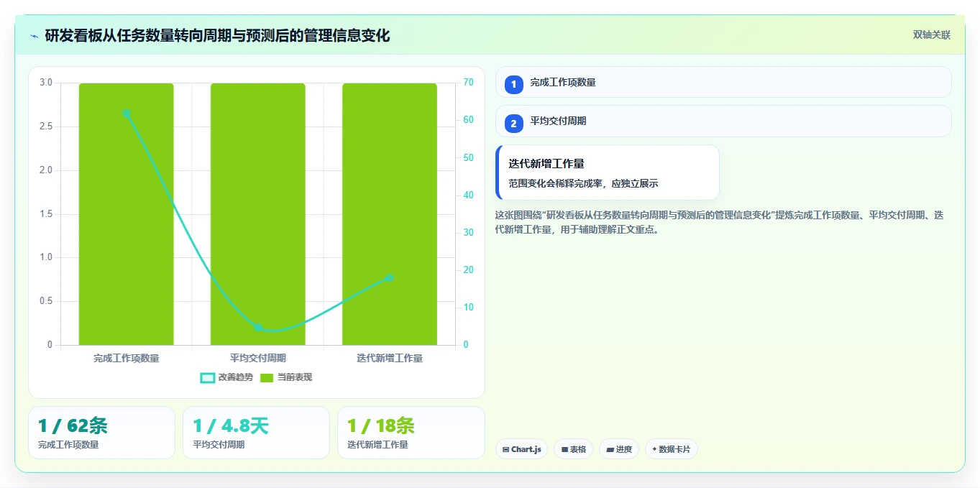The height and width of the screenshot is (488, 980).
Task: Click the text 范围变化会稀释完成率，应独立展示
Action: [x=583, y=184]
